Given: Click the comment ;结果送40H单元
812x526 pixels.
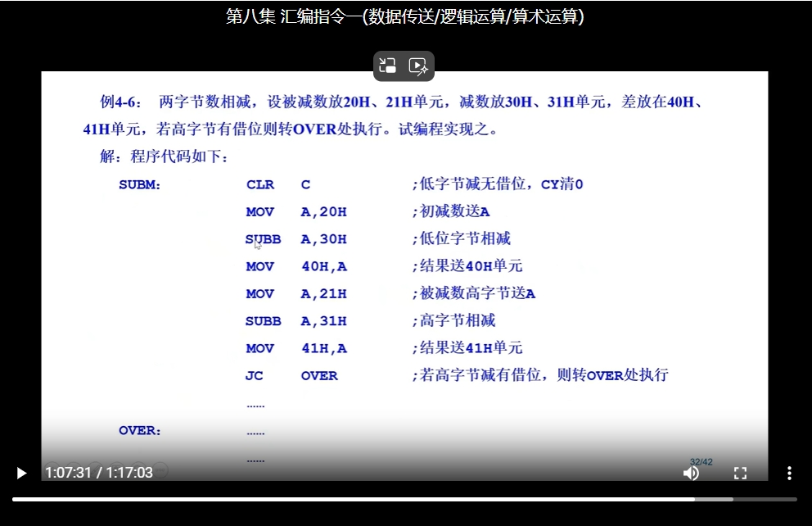Looking at the screenshot, I should (x=467, y=265).
